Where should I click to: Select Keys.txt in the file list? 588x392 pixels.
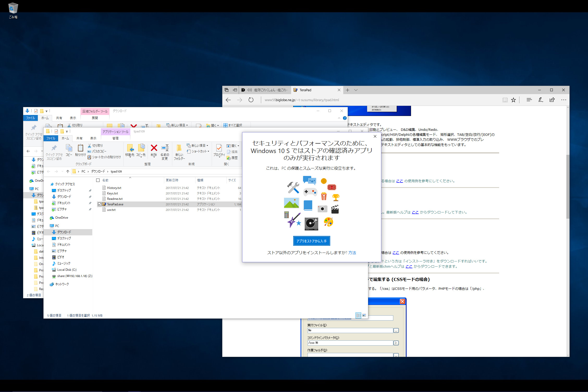click(x=112, y=193)
